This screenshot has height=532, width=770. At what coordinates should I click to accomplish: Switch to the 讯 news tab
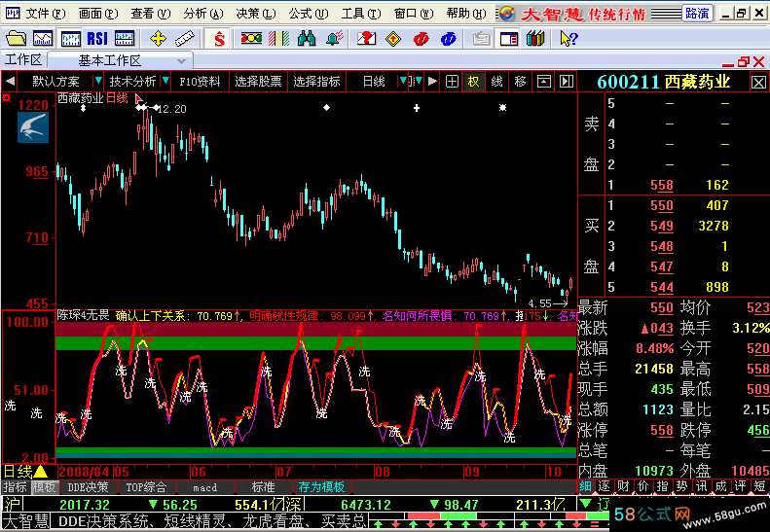pos(701,486)
